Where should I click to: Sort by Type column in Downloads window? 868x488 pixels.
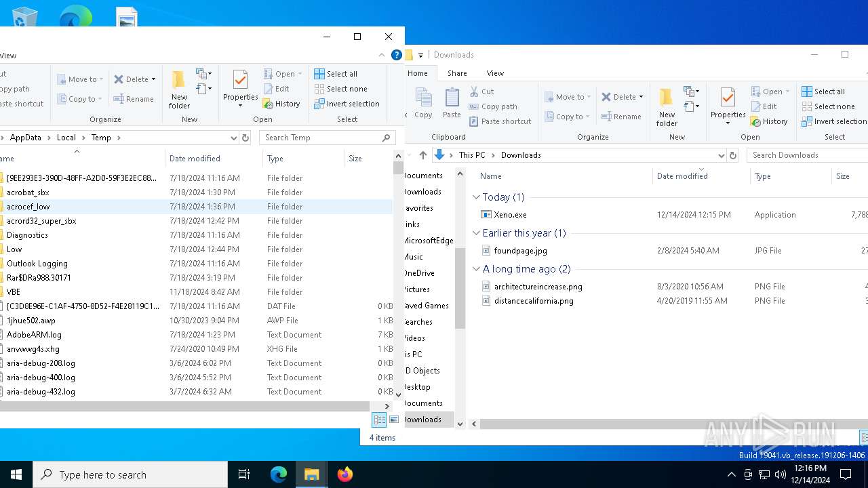tap(791, 176)
